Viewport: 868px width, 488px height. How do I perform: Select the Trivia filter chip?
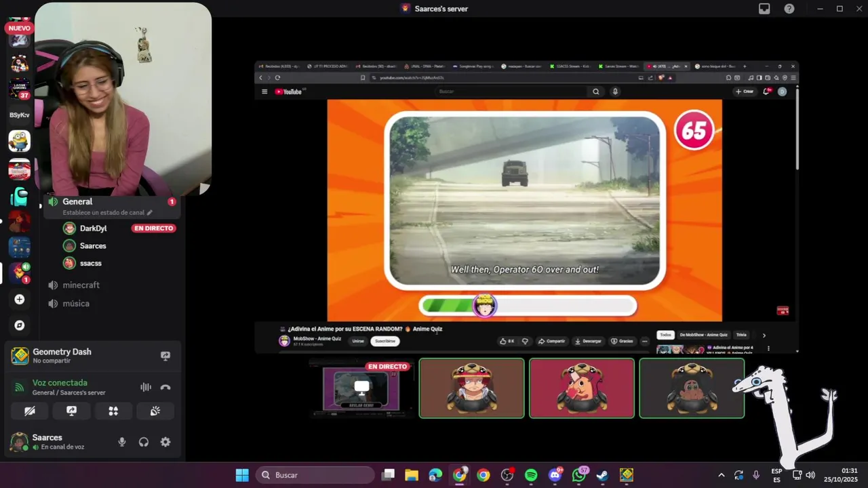pyautogui.click(x=741, y=335)
